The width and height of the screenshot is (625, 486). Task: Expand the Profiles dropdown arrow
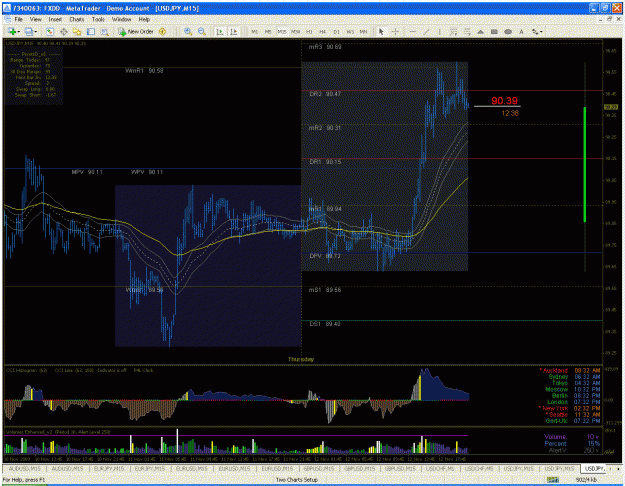pyautogui.click(x=35, y=32)
